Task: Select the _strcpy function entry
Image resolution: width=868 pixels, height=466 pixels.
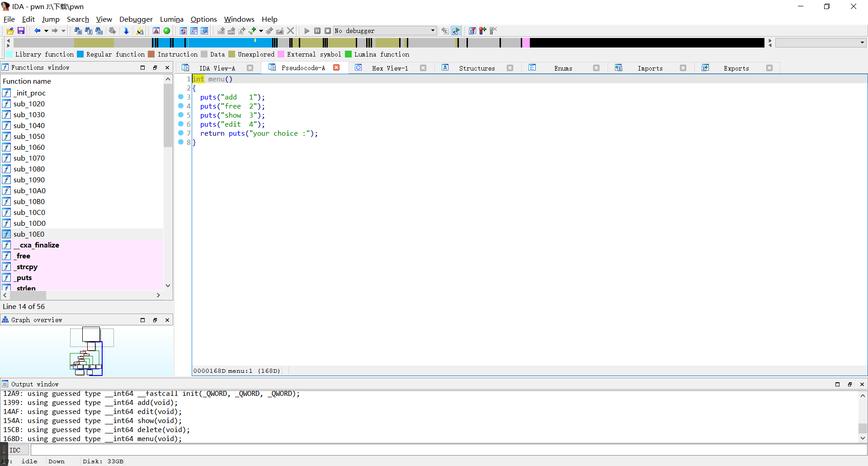Action: tap(27, 266)
